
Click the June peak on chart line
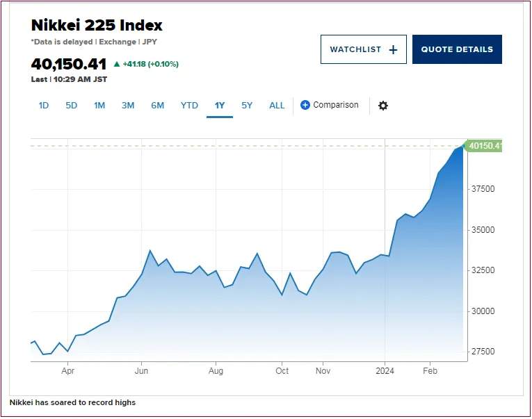pyautogui.click(x=150, y=251)
